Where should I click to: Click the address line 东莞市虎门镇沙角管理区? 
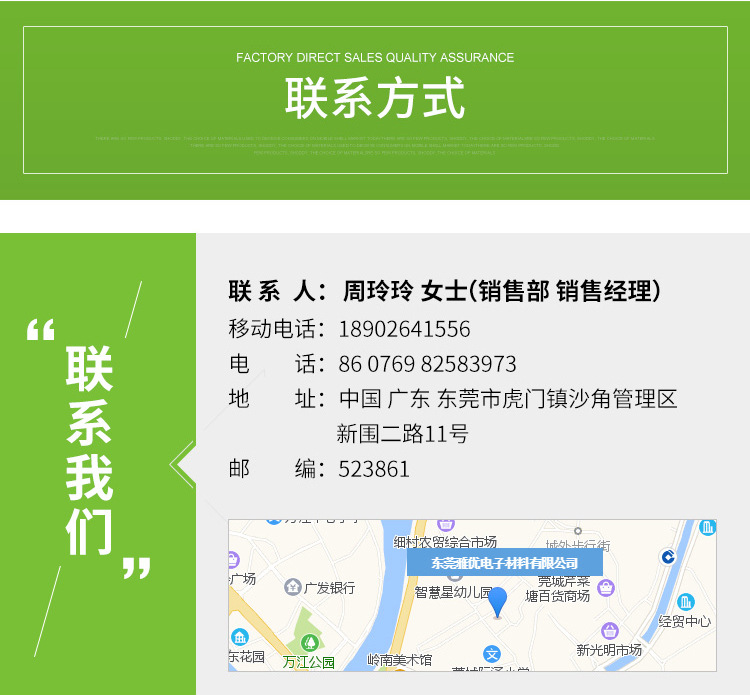click(x=557, y=399)
